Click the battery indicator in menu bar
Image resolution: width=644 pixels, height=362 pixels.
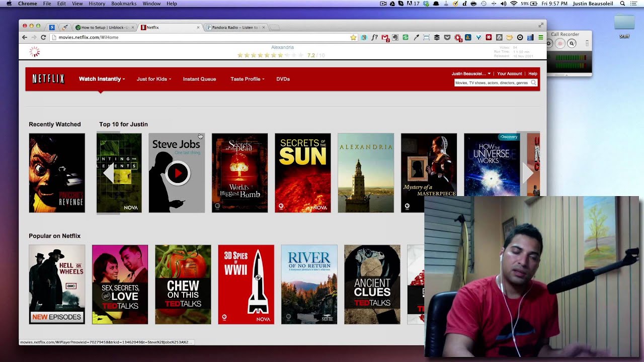pyautogui.click(x=529, y=4)
